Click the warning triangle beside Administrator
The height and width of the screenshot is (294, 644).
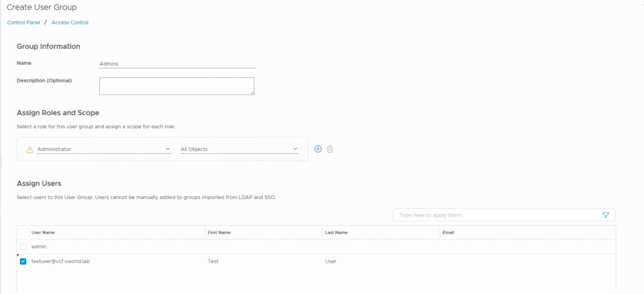(x=29, y=150)
